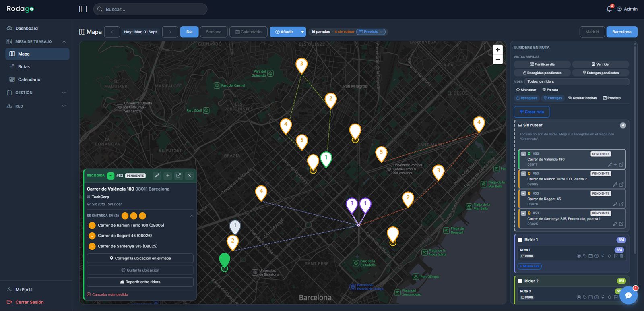Open the support chat bubble
Screen dimensions: 644x311
click(x=628, y=295)
